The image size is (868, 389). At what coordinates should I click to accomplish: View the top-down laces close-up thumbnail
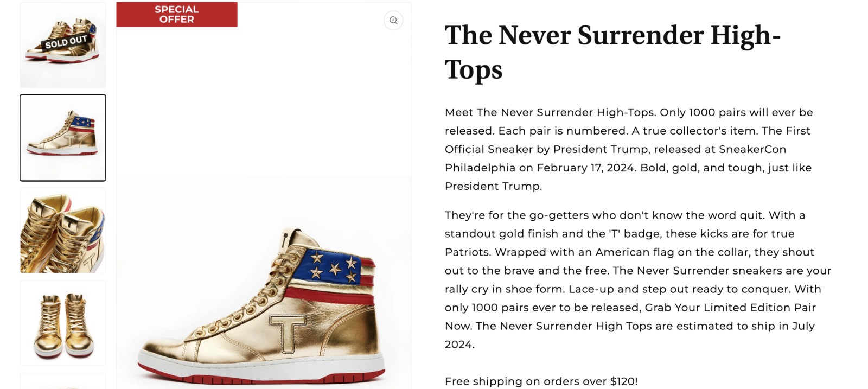[x=62, y=230]
